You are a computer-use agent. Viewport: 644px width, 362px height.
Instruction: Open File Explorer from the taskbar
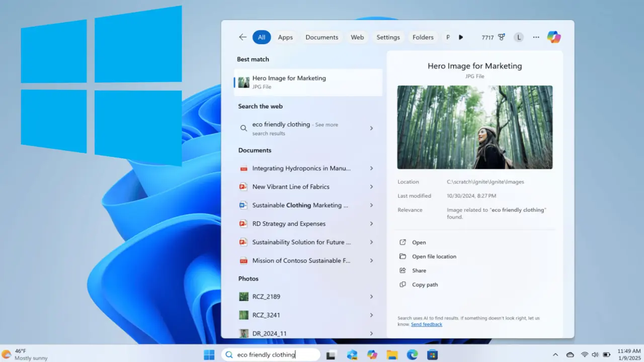pos(392,355)
